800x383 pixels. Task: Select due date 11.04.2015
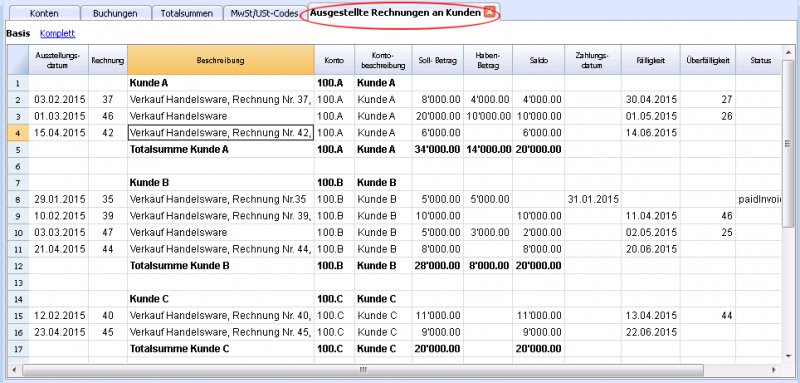651,216
